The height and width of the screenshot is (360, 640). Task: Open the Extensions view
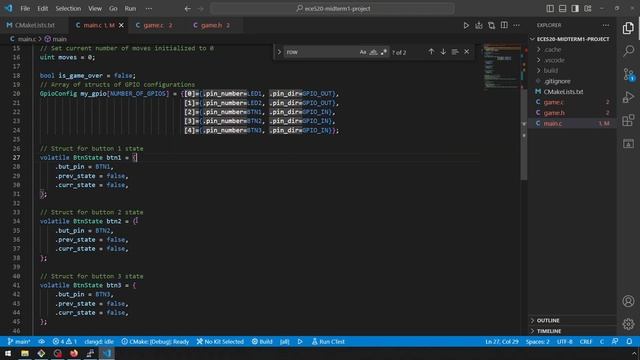coord(628,120)
